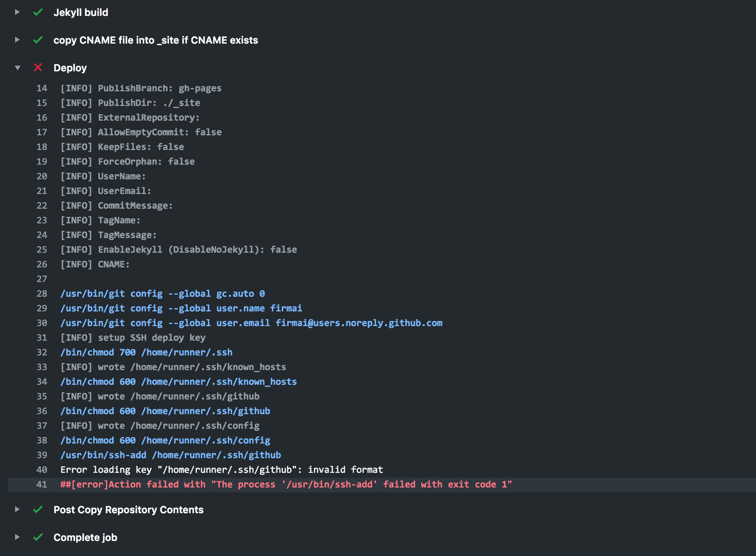The width and height of the screenshot is (756, 556).
Task: Click the ssh-add command on line 39
Action: (170, 455)
